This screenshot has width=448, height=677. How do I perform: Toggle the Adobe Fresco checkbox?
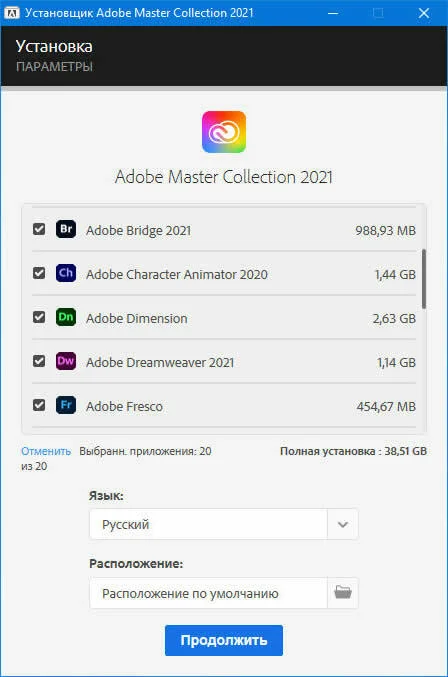pos(39,405)
